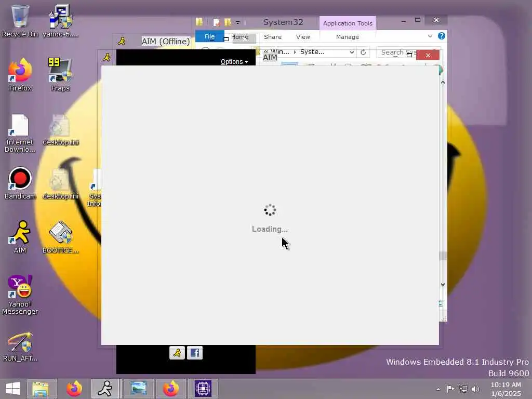Viewport: 532px width, 399px height.
Task: Minimize the System32 Explorer window
Action: pyautogui.click(x=403, y=21)
